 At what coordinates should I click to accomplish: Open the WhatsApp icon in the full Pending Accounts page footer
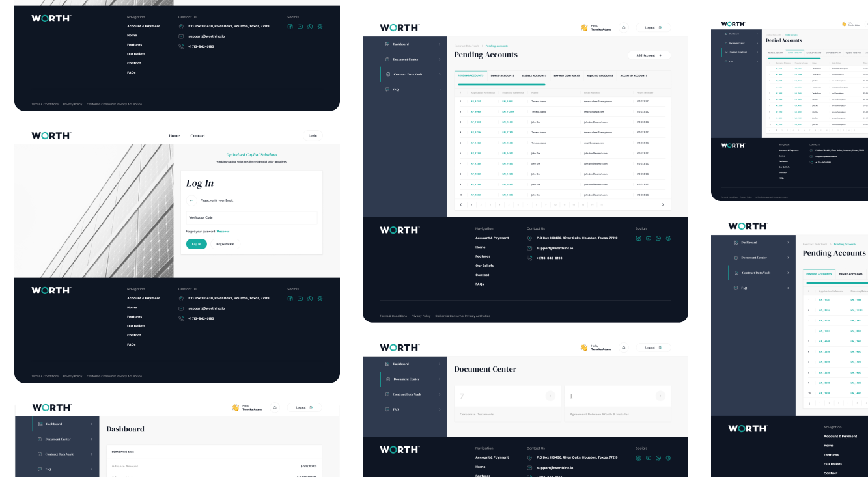(x=658, y=238)
